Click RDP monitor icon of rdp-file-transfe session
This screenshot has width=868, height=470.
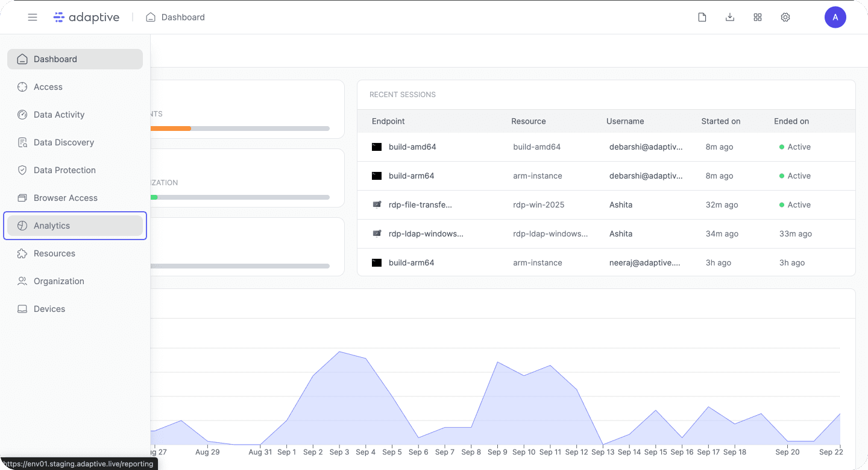click(377, 205)
